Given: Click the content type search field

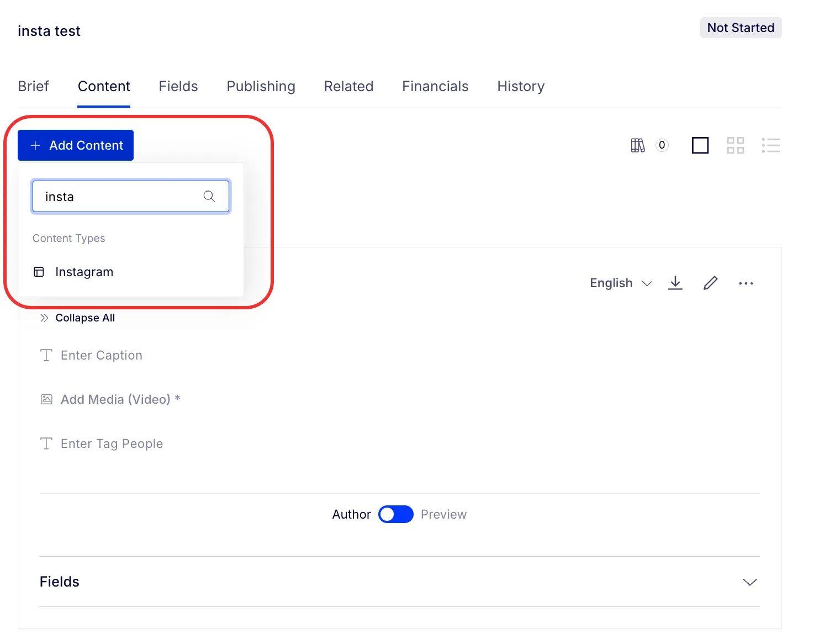Looking at the screenshot, I should 131,197.
